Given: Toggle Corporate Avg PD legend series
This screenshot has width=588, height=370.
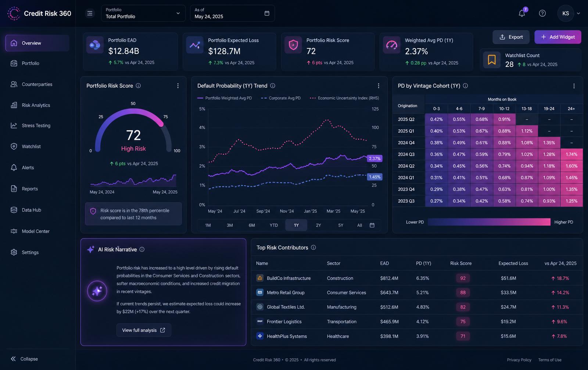Looking at the screenshot, I should pos(281,98).
